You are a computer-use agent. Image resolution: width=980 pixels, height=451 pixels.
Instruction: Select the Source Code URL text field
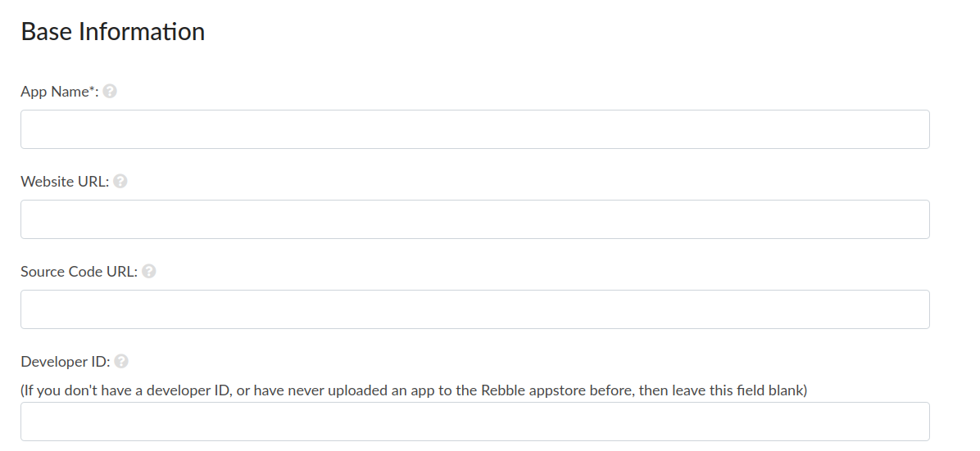[x=475, y=309]
